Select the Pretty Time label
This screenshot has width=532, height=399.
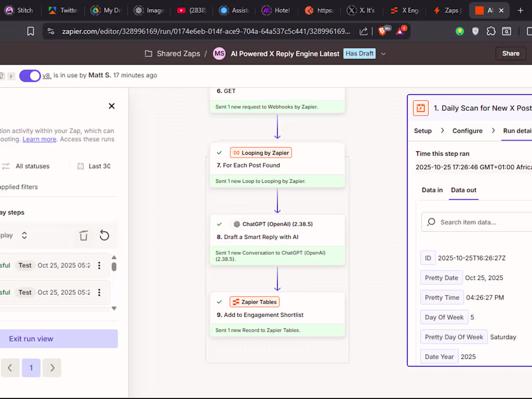coord(442,297)
